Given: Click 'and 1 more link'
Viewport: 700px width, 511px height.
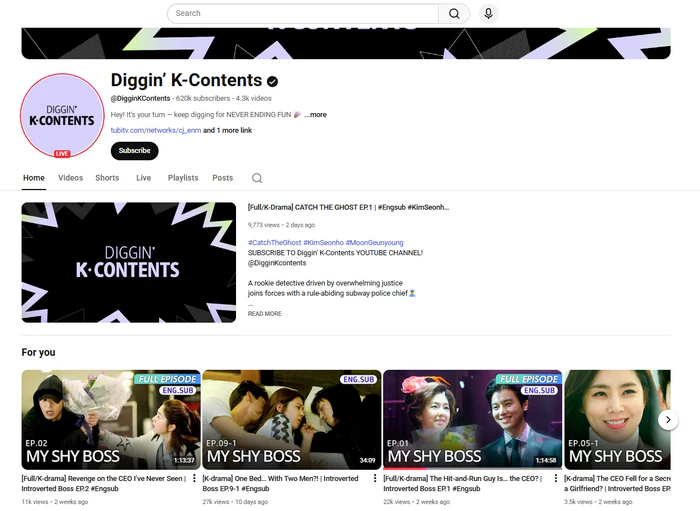Looking at the screenshot, I should tap(228, 130).
